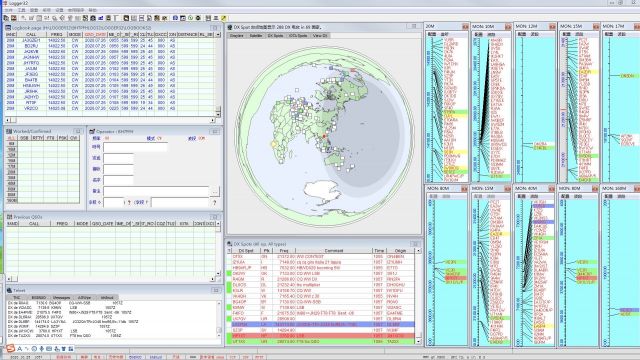Select the red highlighted row in the DX Spots list

point(323,336)
